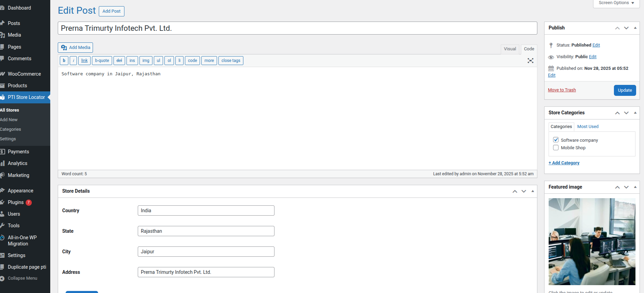Screen dimensions: 644x293
Task: Click the code quicktag button
Action: click(x=192, y=61)
